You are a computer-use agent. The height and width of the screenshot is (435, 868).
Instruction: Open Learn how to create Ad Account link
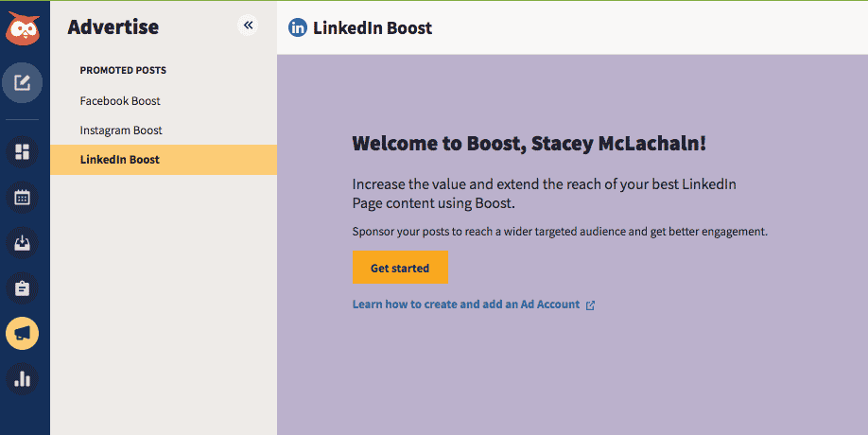(x=466, y=304)
